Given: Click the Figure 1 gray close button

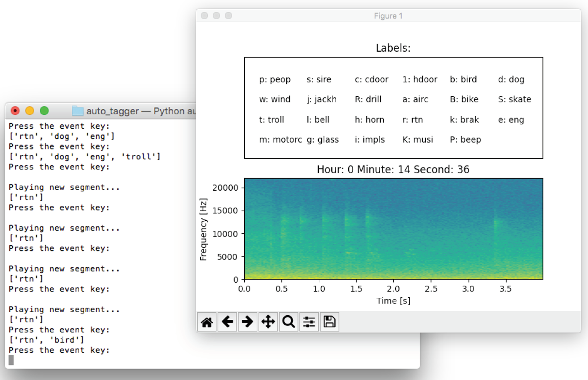Looking at the screenshot, I should (x=204, y=16).
